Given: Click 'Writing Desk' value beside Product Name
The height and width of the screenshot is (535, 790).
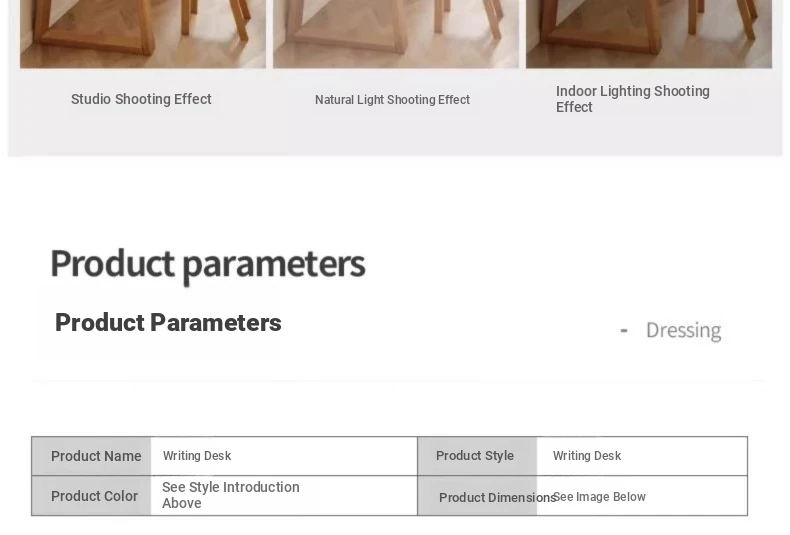Looking at the screenshot, I should pos(197,456).
